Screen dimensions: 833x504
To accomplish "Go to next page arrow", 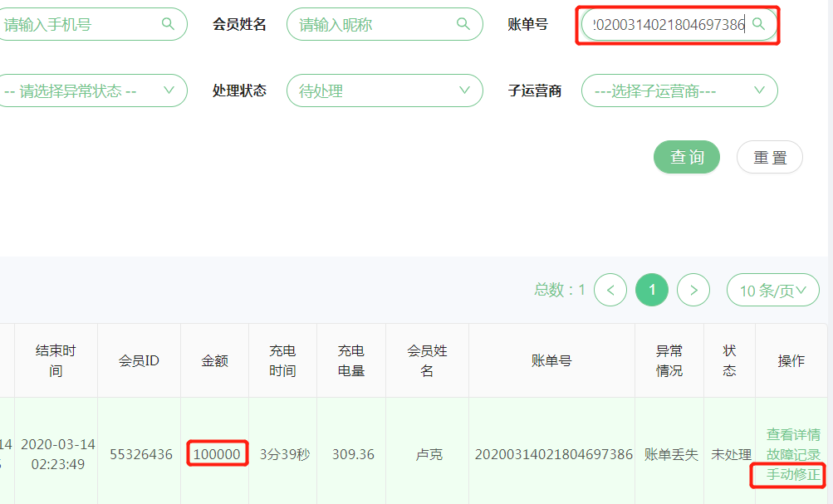I will coord(693,290).
